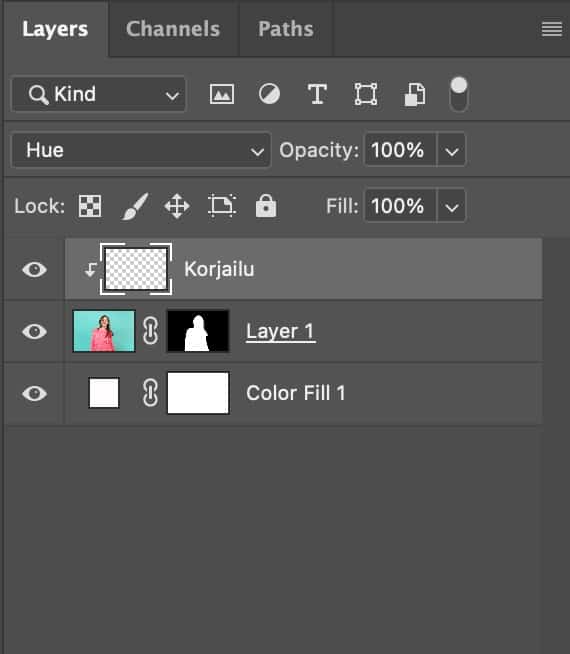Hide the Color Fill 1 layer
Image resolution: width=570 pixels, height=654 pixels.
[34, 393]
